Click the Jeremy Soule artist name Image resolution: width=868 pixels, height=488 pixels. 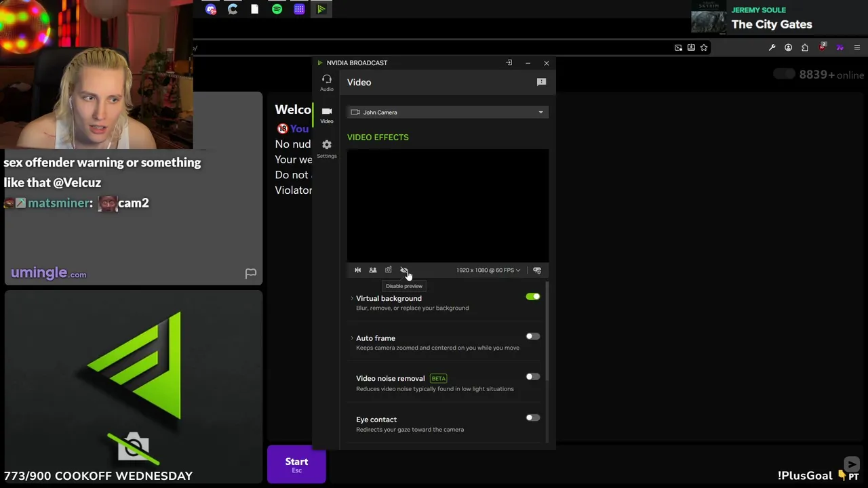pos(759,9)
